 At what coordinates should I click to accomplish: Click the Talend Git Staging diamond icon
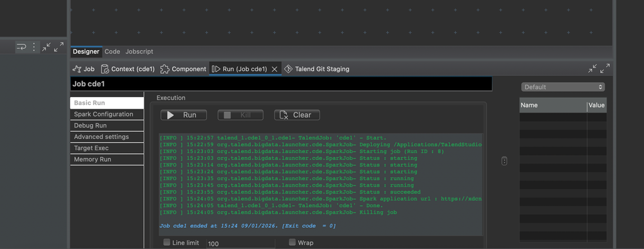point(288,69)
